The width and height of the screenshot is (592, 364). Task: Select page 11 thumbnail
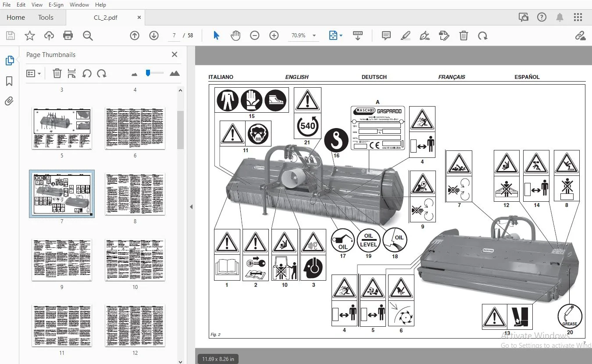pos(62,326)
